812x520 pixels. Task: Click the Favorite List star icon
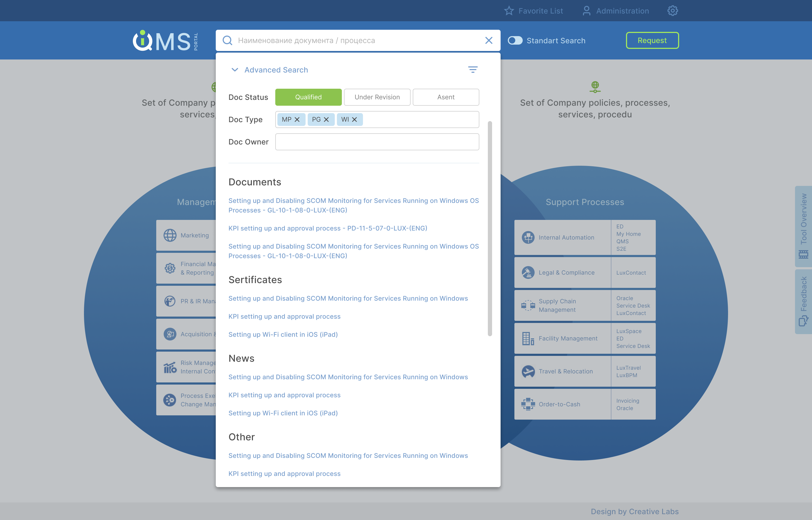click(509, 11)
